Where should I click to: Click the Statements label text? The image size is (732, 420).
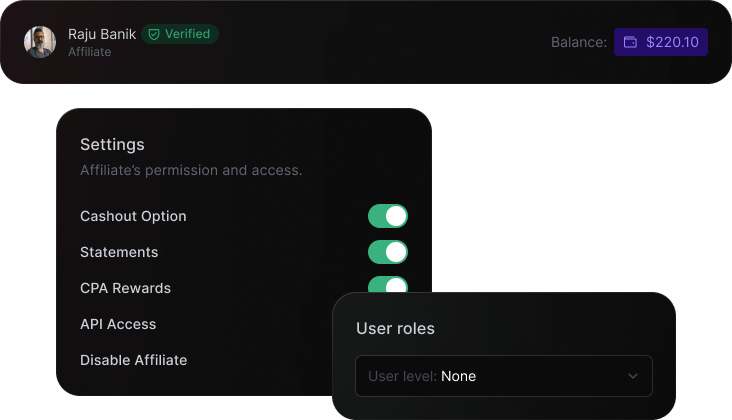click(119, 252)
